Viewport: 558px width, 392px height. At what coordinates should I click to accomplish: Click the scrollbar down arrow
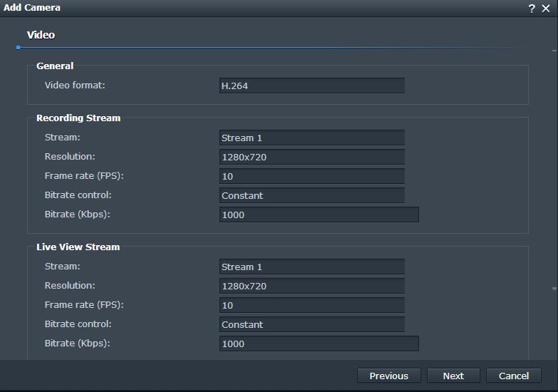click(554, 289)
